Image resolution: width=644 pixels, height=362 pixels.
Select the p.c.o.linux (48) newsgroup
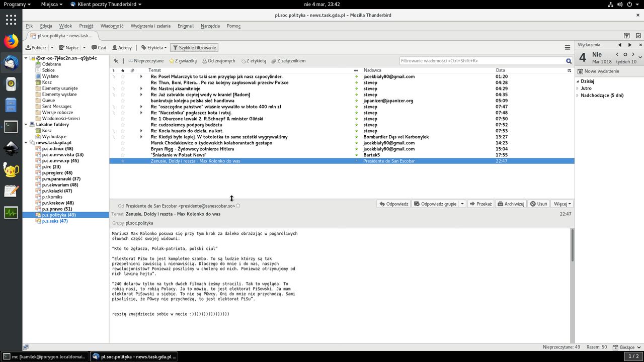point(57,149)
